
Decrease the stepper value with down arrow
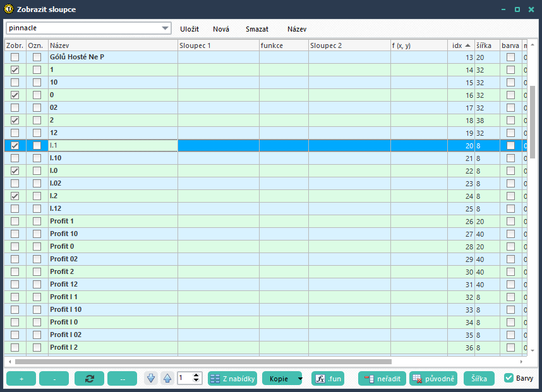pos(196,381)
